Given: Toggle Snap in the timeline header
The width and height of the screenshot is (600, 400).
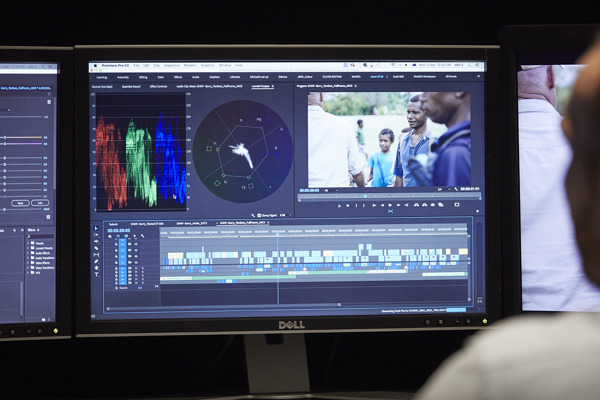Looking at the screenshot, I should 118,236.
